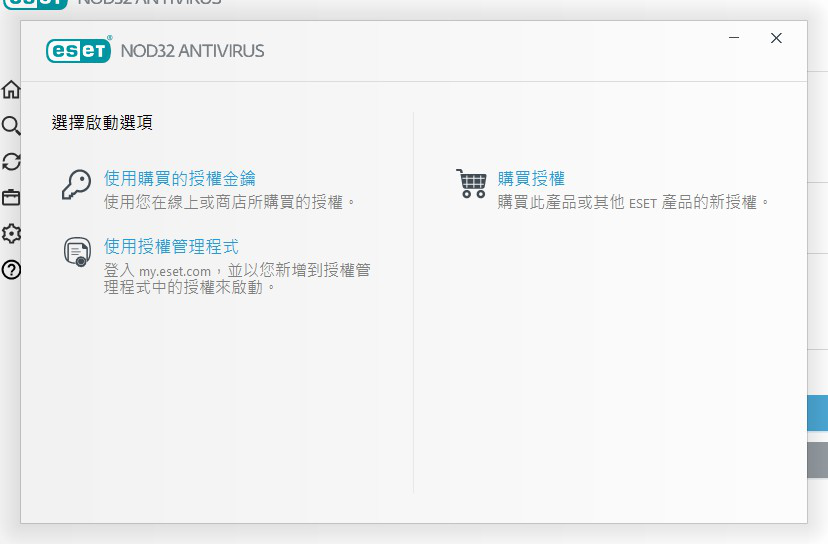Click NOD32 ANTIVIRUS title in dialog header
This screenshot has height=544, width=828.
(x=192, y=51)
